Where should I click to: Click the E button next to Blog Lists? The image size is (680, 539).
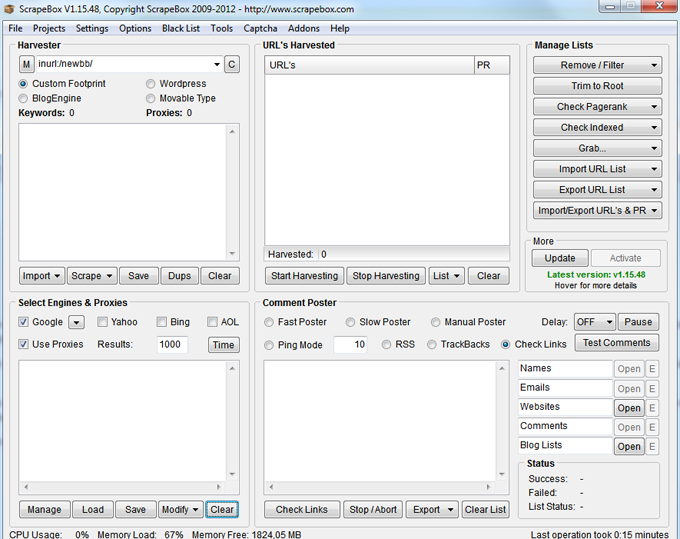(x=652, y=446)
